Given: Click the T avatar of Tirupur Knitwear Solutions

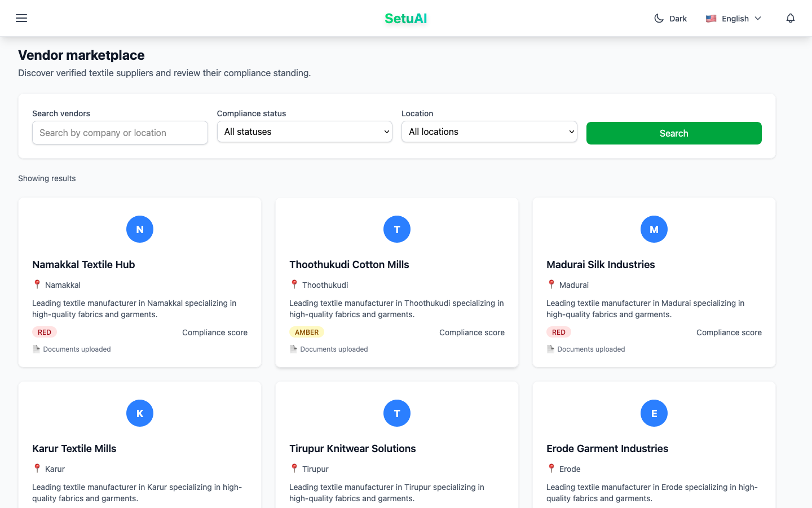Looking at the screenshot, I should tap(397, 413).
